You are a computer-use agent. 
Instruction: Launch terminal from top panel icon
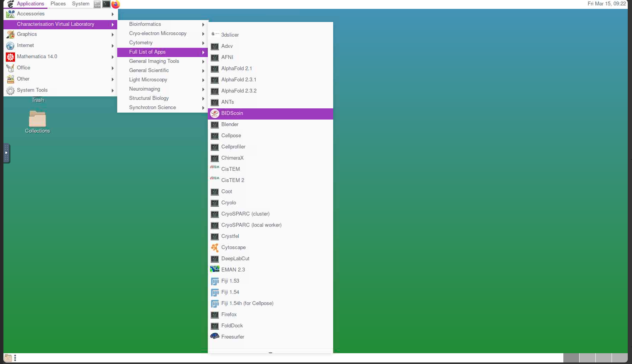pos(106,4)
